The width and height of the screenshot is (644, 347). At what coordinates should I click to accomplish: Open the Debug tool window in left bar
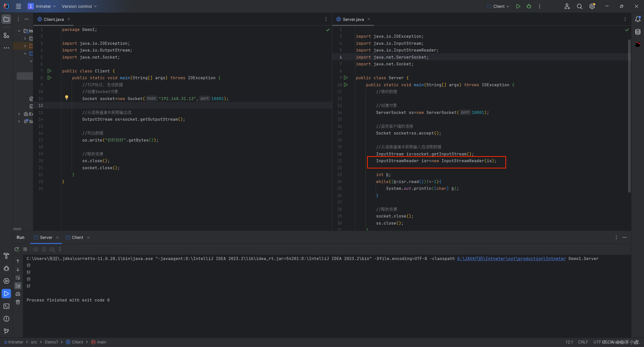coord(6,269)
